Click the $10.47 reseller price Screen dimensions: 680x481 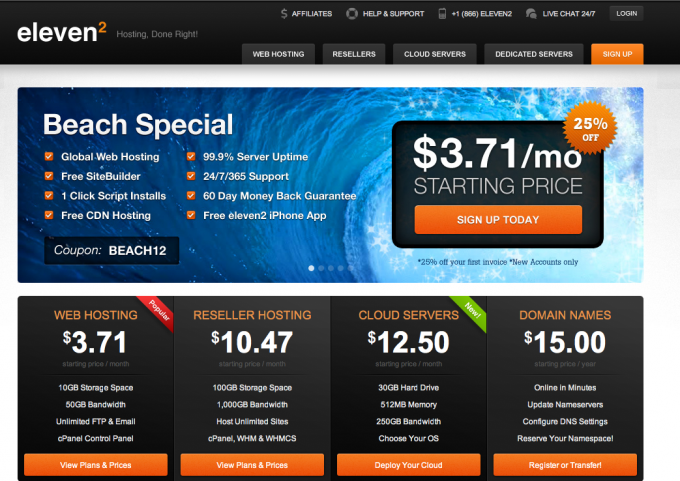tap(252, 343)
